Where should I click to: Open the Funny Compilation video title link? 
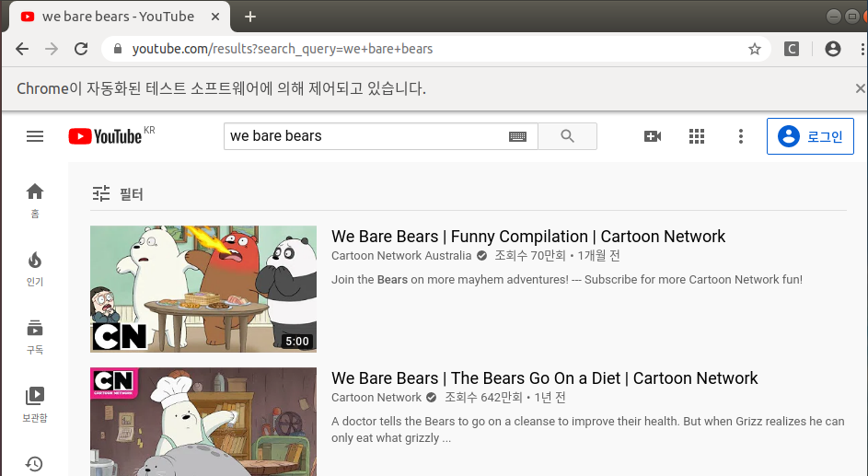click(528, 237)
